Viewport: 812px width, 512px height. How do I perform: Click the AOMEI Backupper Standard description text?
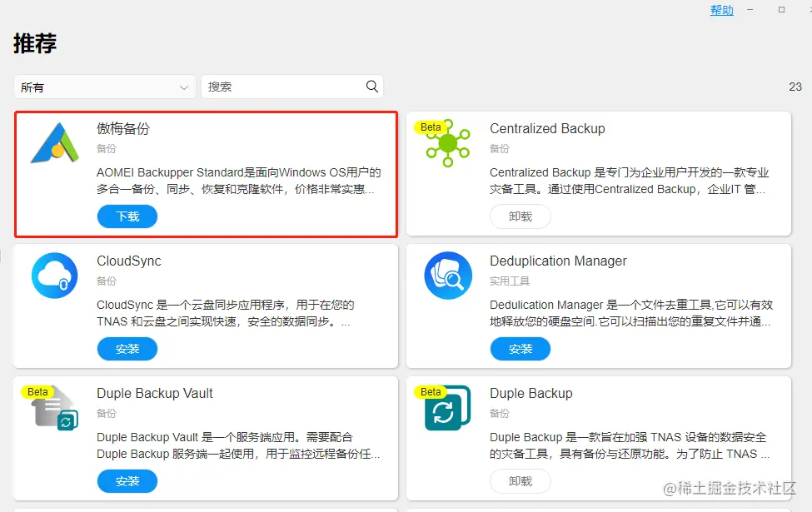point(239,181)
